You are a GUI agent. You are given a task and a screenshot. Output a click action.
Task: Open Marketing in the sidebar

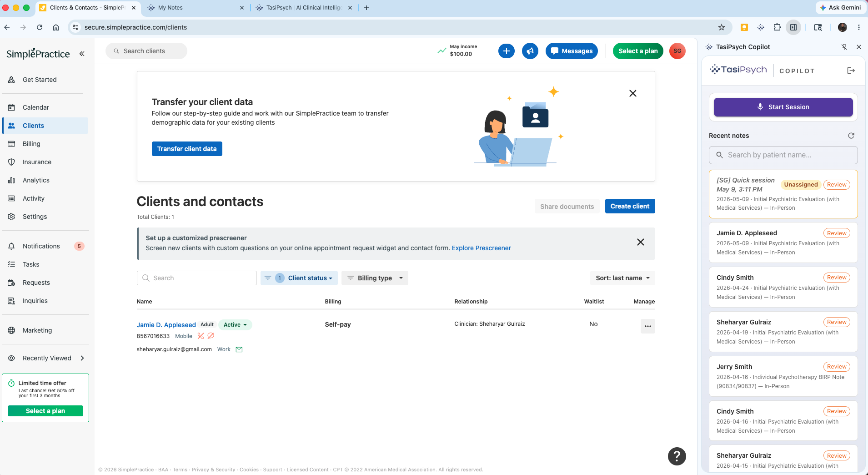[45, 330]
